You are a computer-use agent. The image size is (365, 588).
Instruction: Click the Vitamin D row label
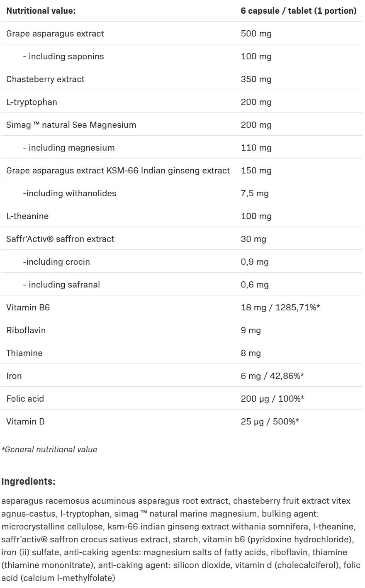25,422
